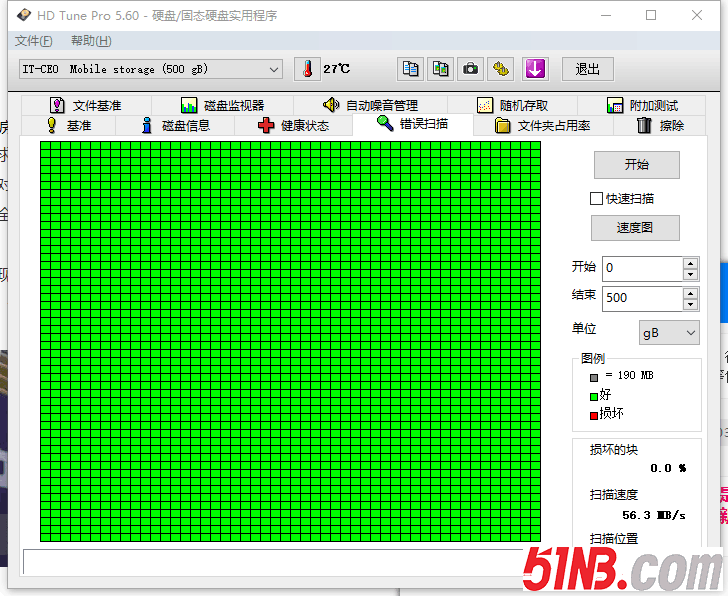This screenshot has height=596, width=728.
Task: Click the copy info to clipboard icon
Action: coord(410,69)
